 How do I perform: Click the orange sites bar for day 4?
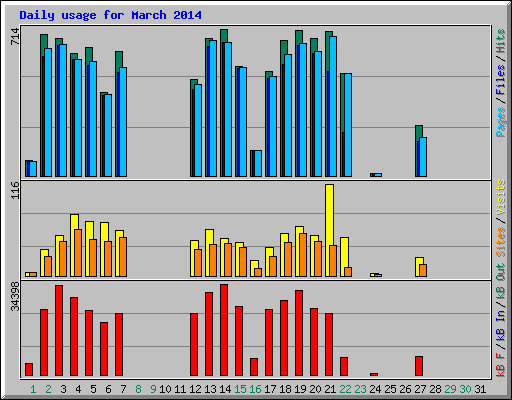pos(78,253)
